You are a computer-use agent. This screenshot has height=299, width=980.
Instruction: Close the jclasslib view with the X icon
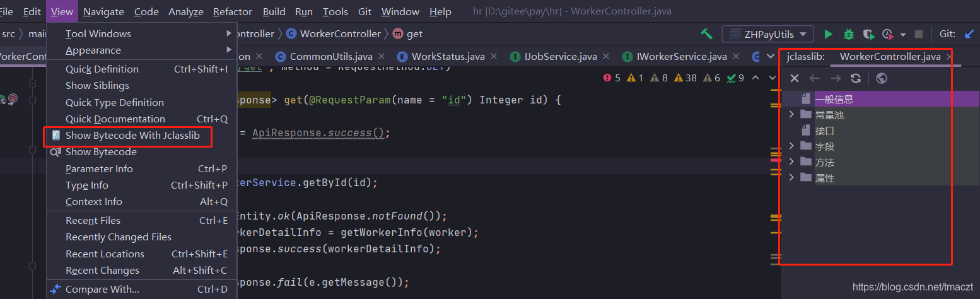(795, 78)
